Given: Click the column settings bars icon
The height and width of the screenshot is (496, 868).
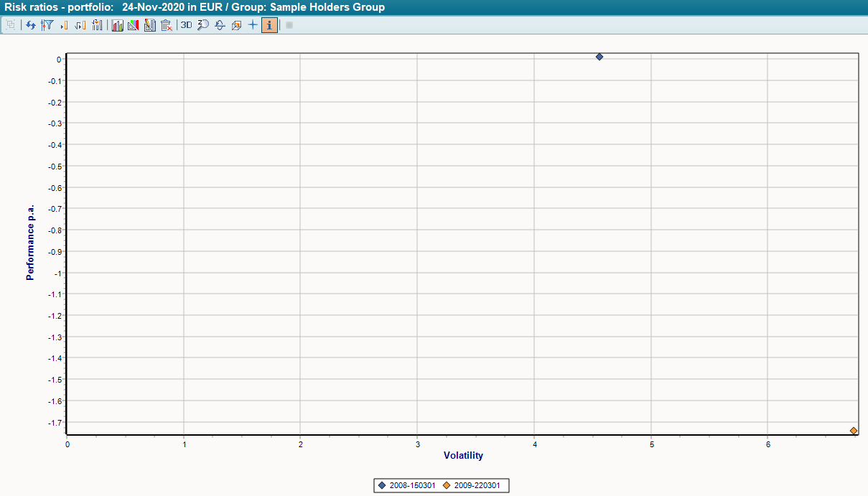Looking at the screenshot, I should coord(98,25).
